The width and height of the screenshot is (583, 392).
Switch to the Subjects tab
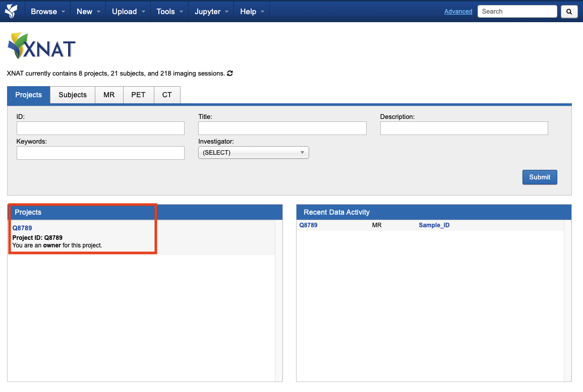pyautogui.click(x=73, y=95)
